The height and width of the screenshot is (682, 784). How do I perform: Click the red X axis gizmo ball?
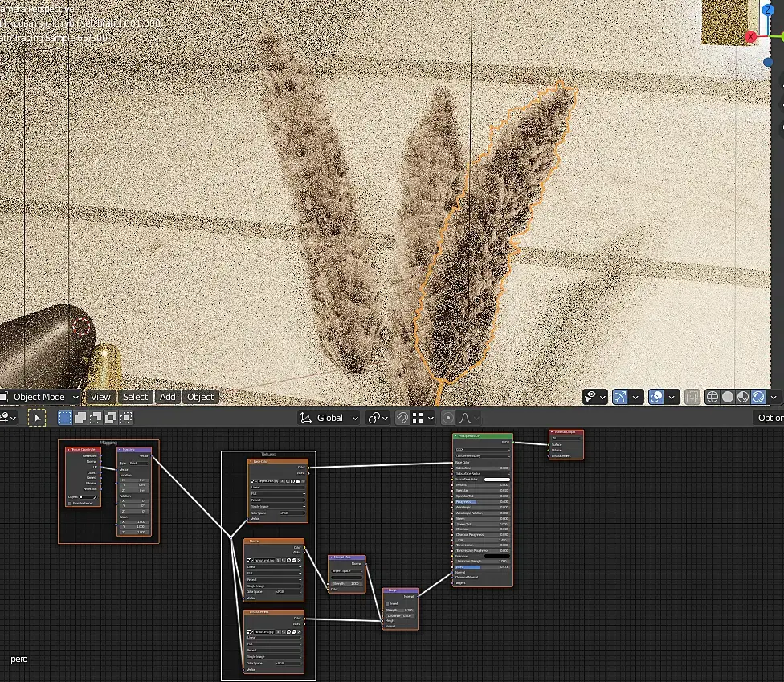click(x=750, y=37)
